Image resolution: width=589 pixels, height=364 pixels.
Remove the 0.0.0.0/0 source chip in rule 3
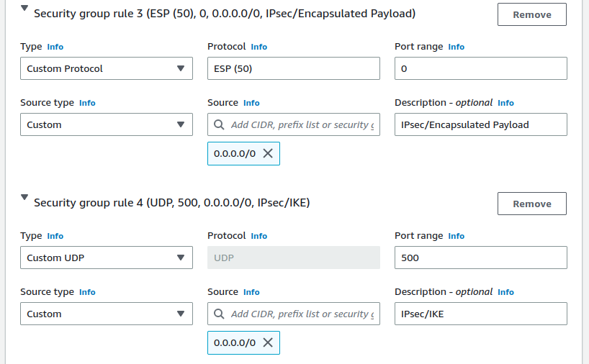[268, 153]
